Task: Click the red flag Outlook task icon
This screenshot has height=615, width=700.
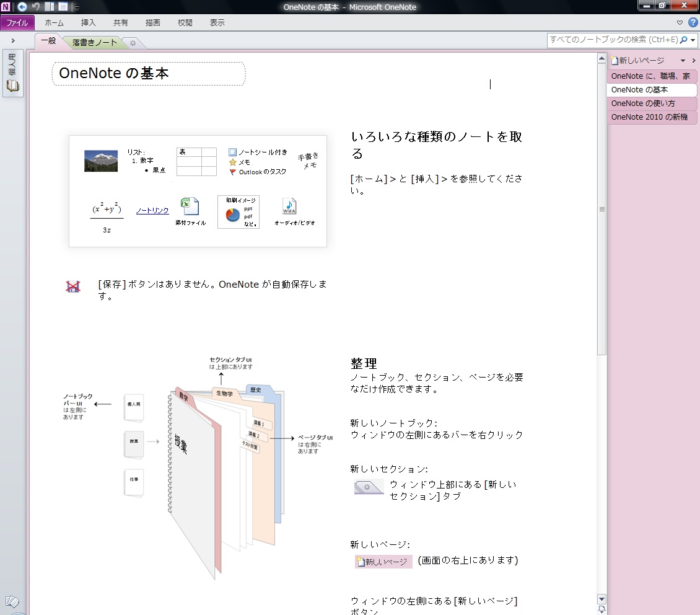Action: pyautogui.click(x=232, y=172)
